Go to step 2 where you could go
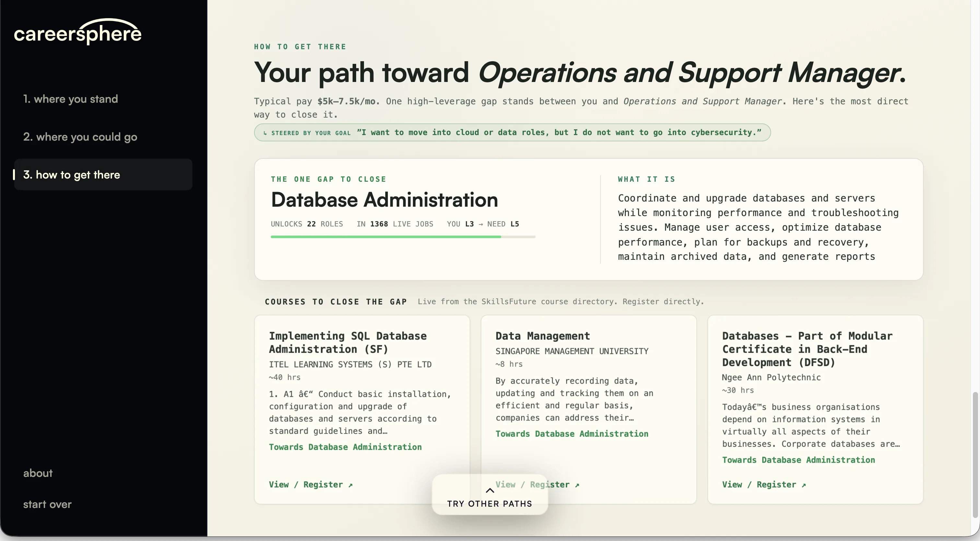Image resolution: width=980 pixels, height=541 pixels. pos(80,136)
